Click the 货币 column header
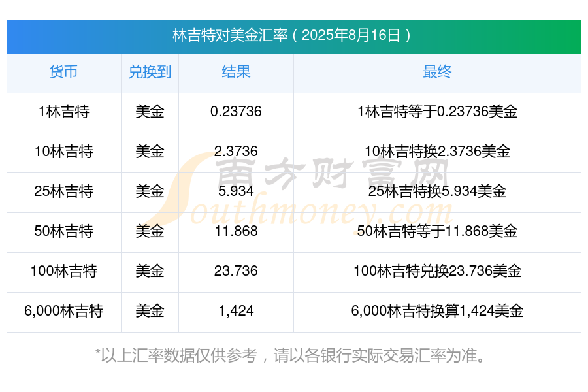 (64, 72)
